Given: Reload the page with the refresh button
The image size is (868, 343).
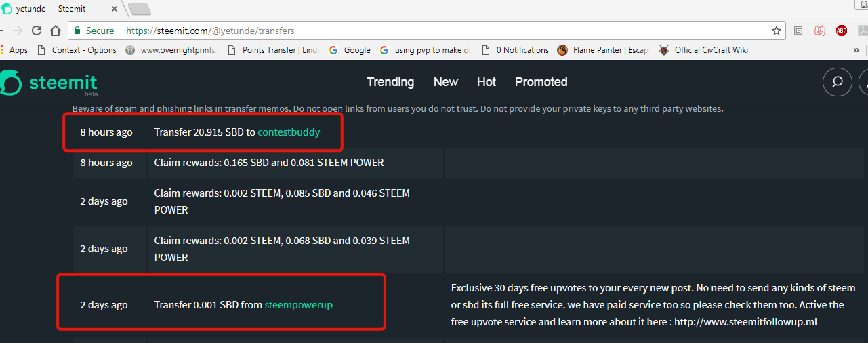Looking at the screenshot, I should tap(37, 31).
